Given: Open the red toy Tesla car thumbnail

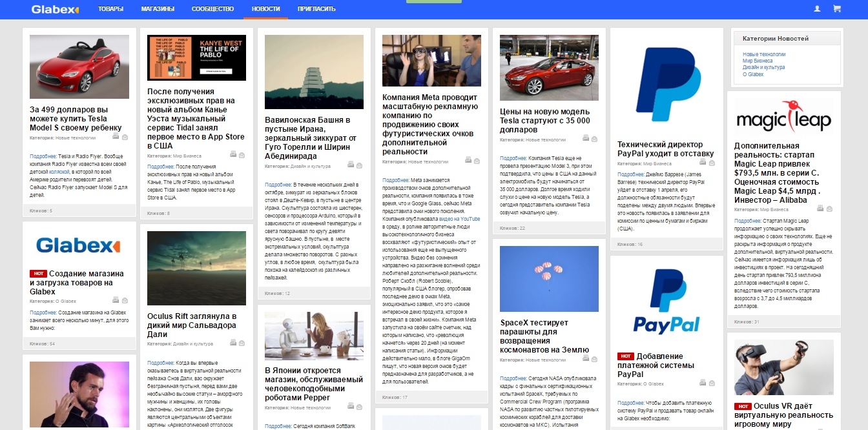Looking at the screenshot, I should [79, 67].
